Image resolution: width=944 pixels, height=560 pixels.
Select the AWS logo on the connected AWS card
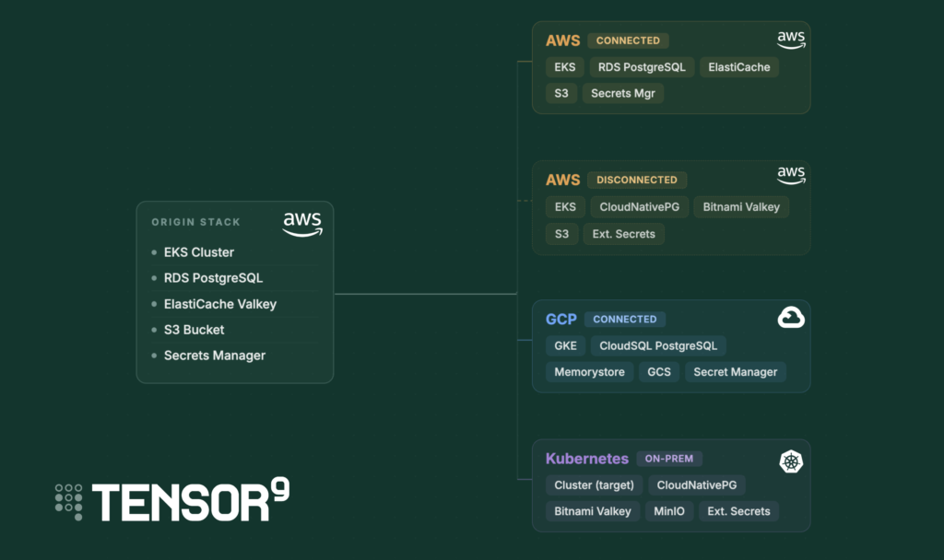pos(791,38)
